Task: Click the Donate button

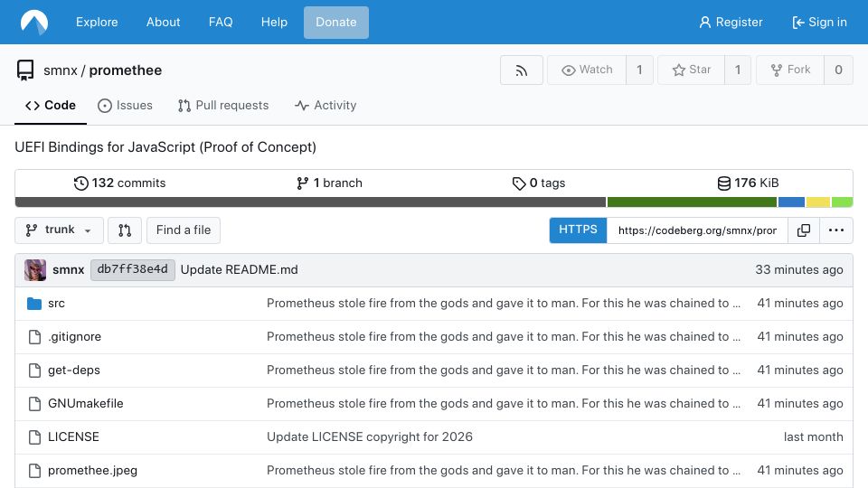Action: pos(336,22)
